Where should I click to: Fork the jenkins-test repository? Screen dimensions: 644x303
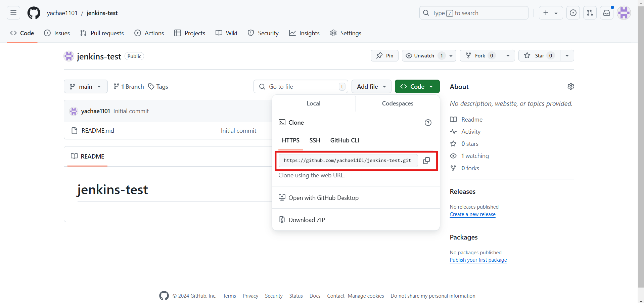point(480,56)
